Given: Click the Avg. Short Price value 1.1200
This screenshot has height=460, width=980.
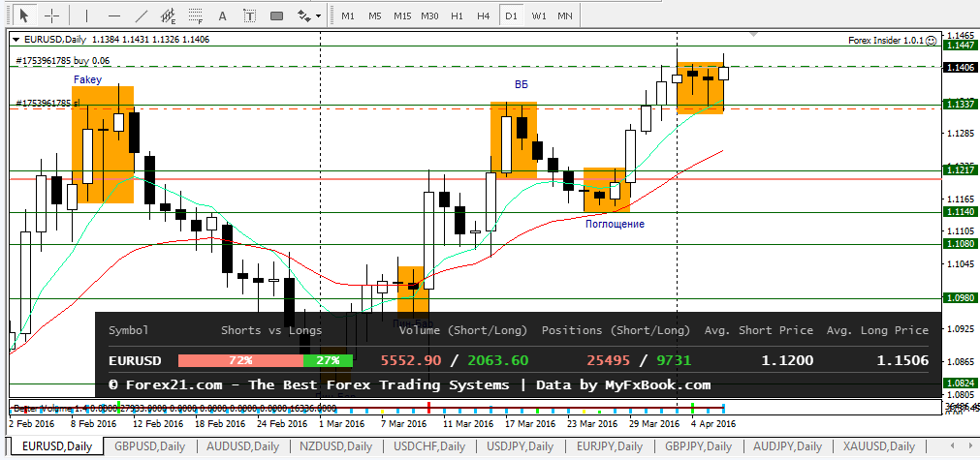Looking at the screenshot, I should 787,361.
